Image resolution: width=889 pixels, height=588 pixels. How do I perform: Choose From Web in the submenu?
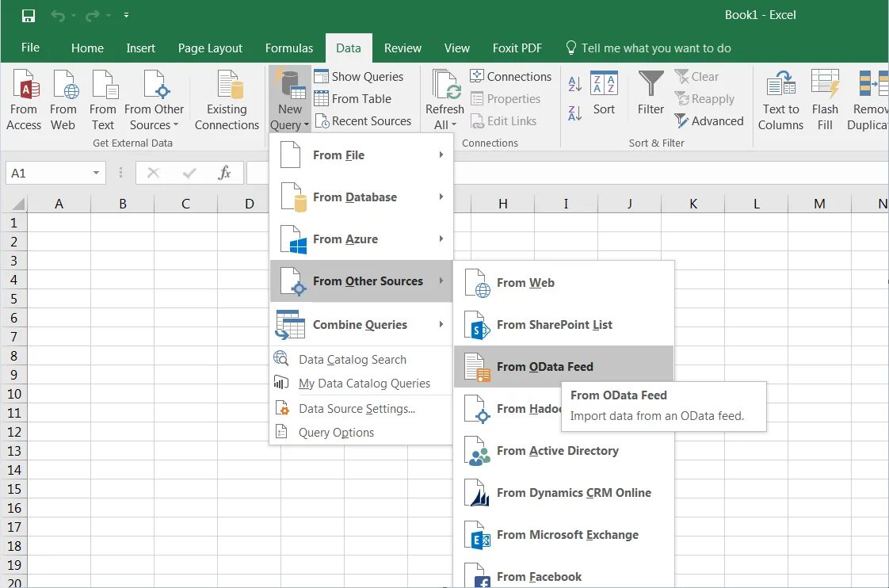[564, 282]
